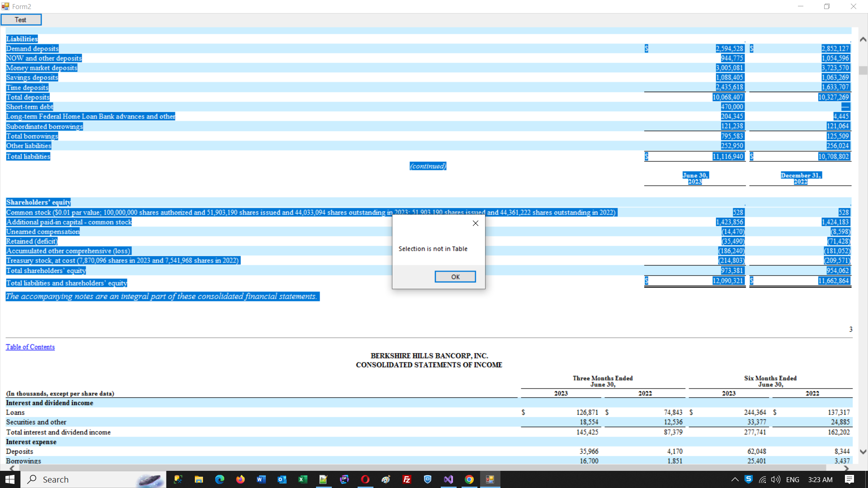Open FileZilla from the taskbar
The width and height of the screenshot is (868, 488).
pos(406,479)
